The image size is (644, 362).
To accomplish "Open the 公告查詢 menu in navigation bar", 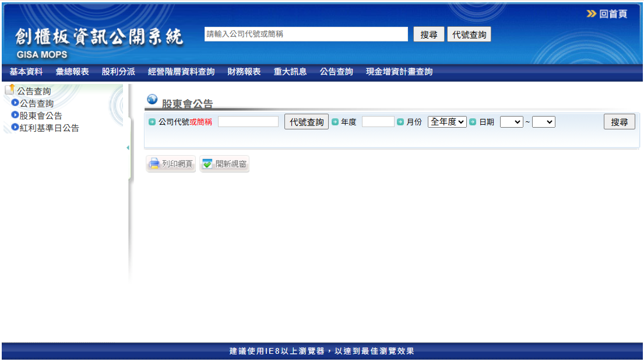I will 336,72.
